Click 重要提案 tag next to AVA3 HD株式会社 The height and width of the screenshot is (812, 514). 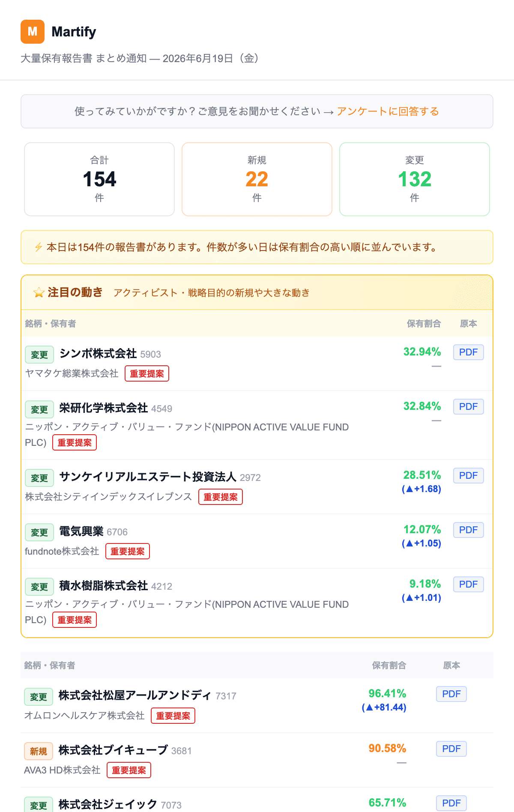pyautogui.click(x=129, y=770)
